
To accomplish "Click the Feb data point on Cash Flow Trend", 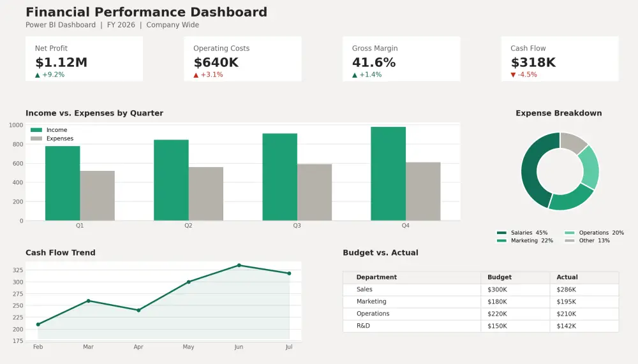I will 38,324.
